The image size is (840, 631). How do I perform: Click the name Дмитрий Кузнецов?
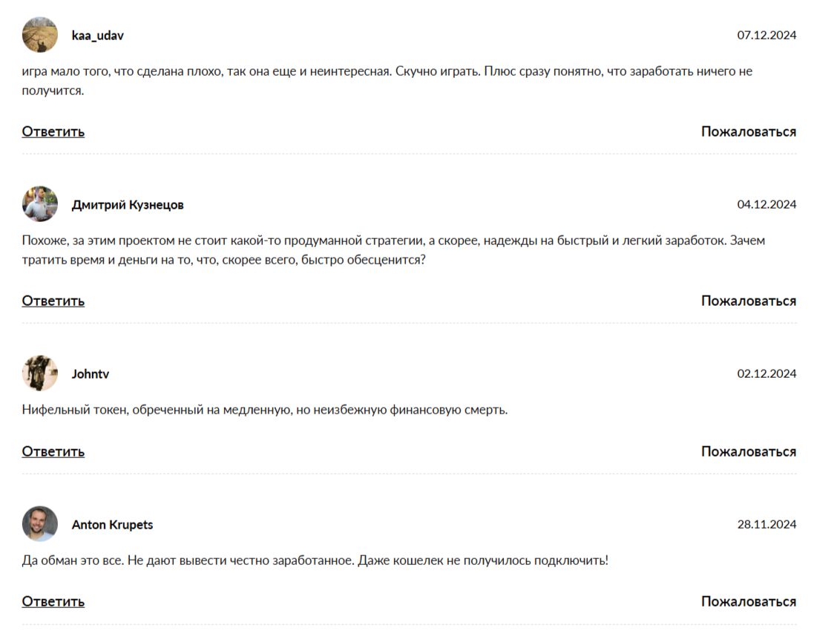coord(128,205)
